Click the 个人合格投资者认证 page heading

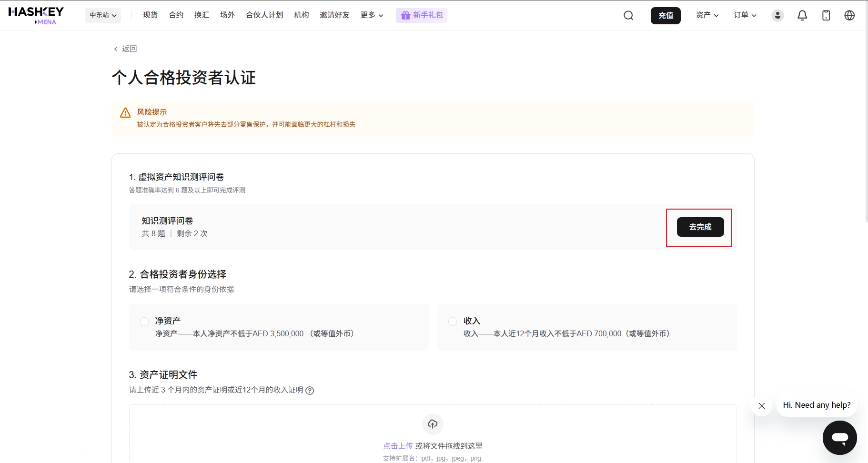pyautogui.click(x=184, y=77)
